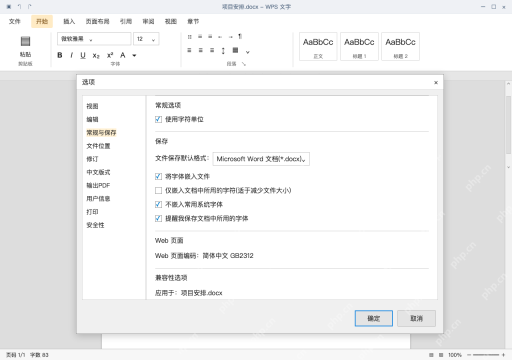This screenshot has height=360, width=512.
Task: Open the font name dropdown 微软雅黑
Action: [x=94, y=39]
